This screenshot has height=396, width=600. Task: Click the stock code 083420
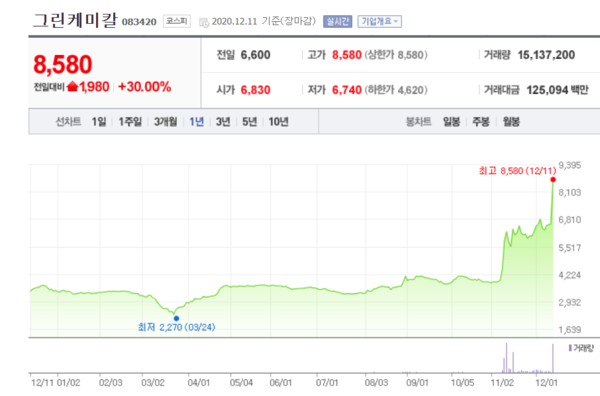click(139, 22)
